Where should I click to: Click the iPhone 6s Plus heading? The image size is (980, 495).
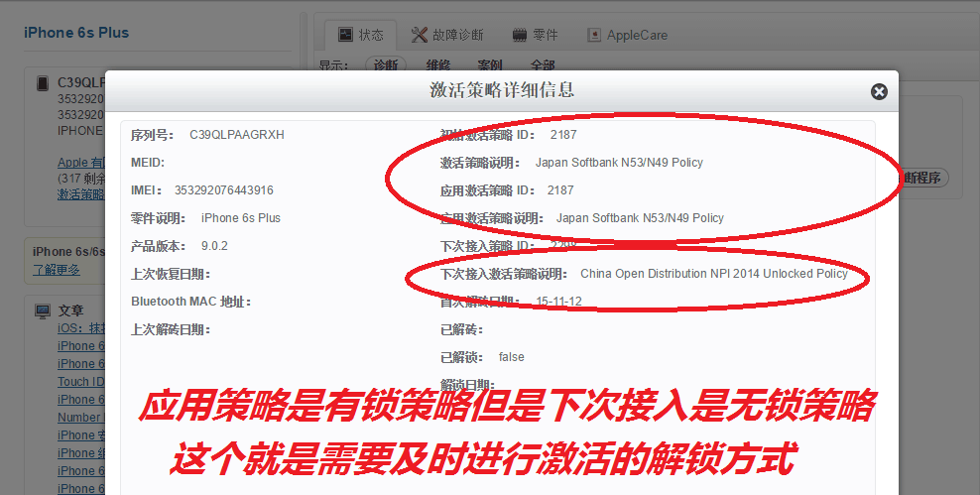point(76,33)
